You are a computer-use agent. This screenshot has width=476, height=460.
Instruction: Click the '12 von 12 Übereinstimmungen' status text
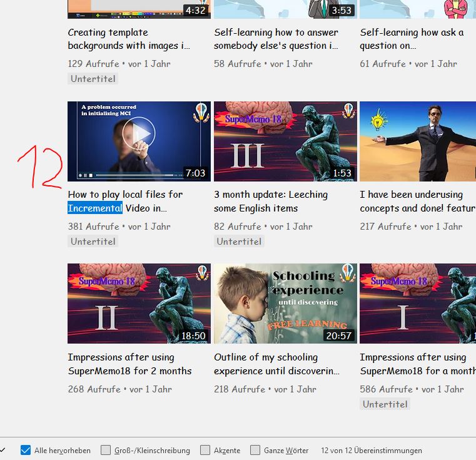pos(372,450)
